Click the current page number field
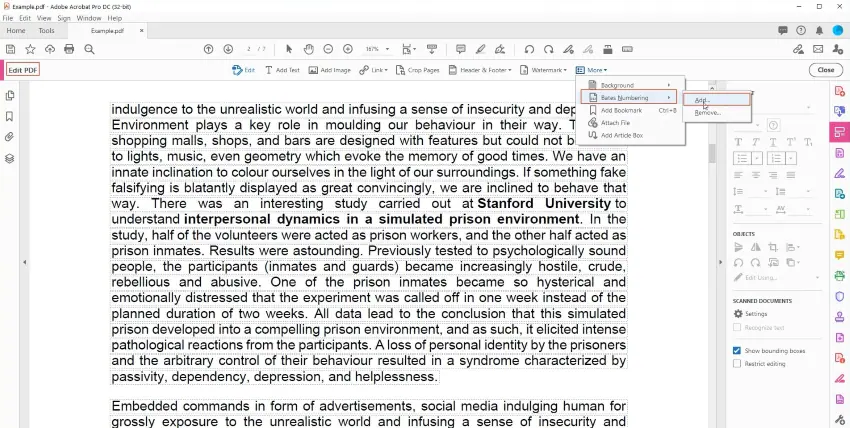This screenshot has height=428, width=850. point(249,49)
